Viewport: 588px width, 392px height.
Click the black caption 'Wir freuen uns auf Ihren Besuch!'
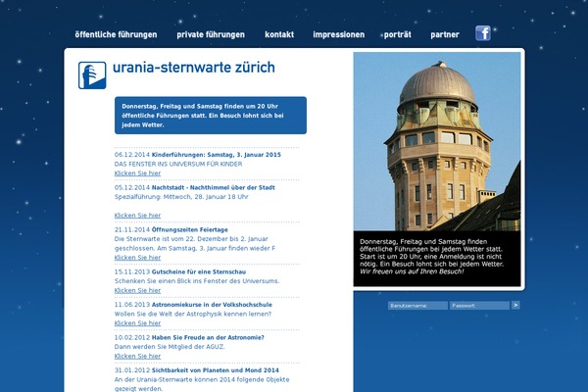tap(412, 271)
